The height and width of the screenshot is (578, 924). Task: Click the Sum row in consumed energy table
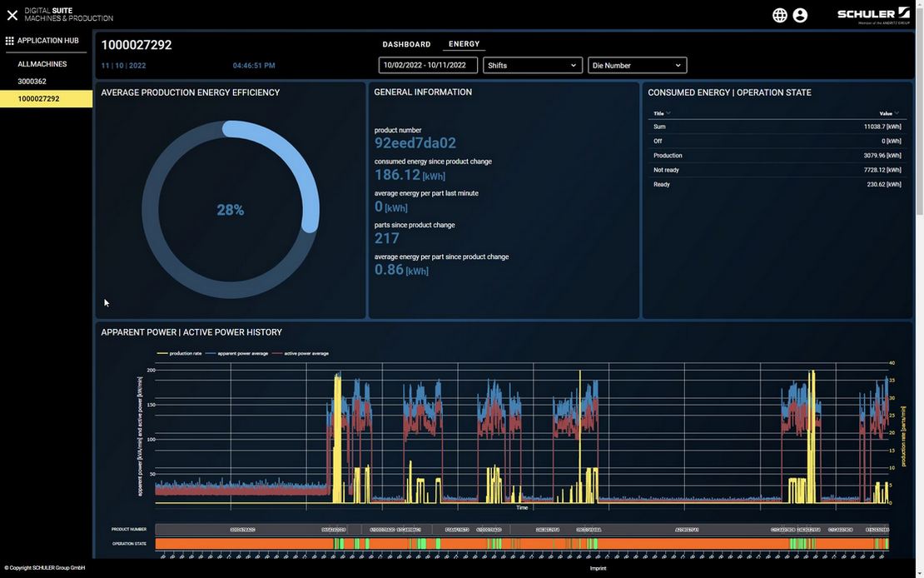777,127
